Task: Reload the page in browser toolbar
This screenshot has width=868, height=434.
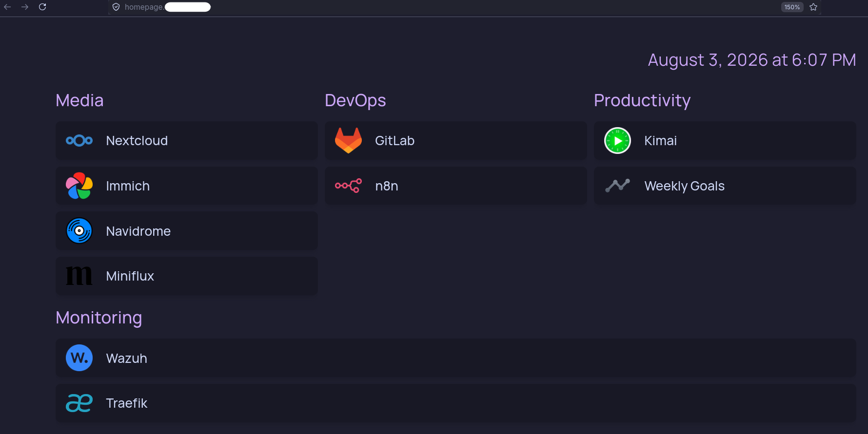Action: [x=42, y=7]
